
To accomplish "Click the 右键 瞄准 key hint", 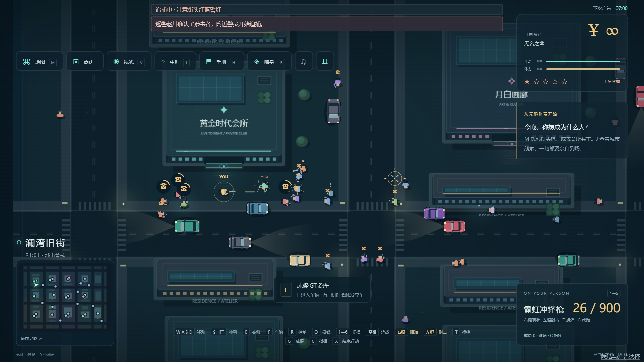I will 407,332.
